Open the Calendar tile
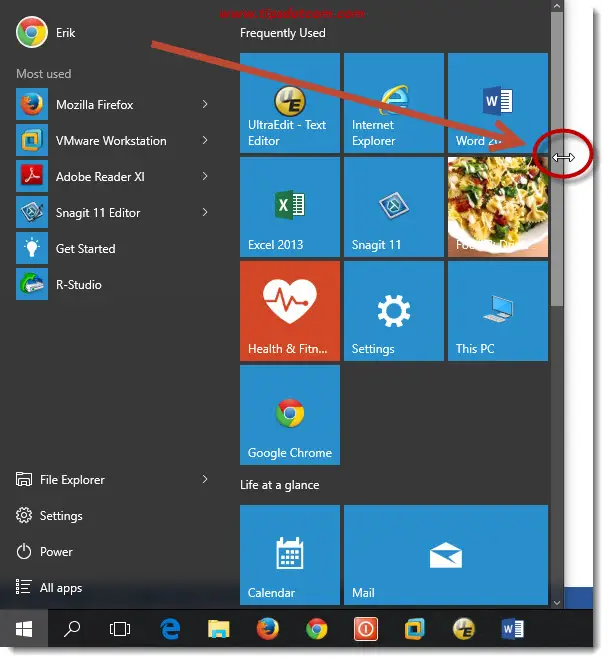 coord(290,555)
